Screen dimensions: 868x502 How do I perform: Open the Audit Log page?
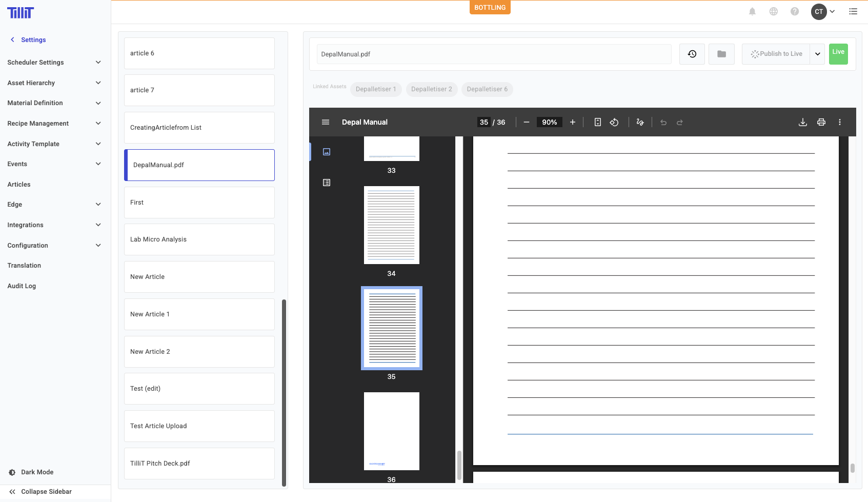[22, 286]
